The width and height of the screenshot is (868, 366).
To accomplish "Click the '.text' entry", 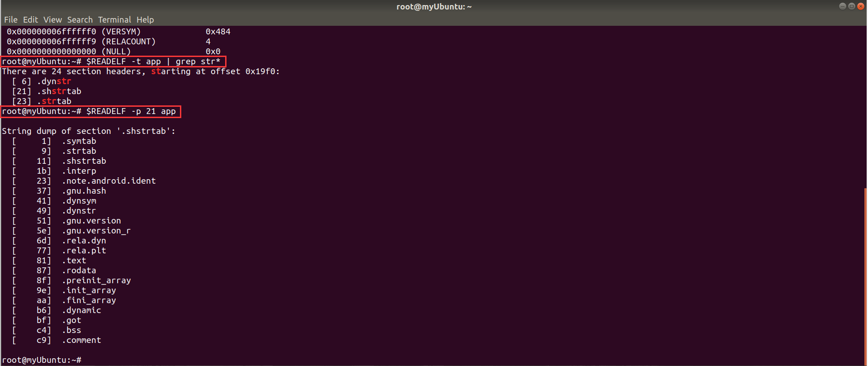I will 74,261.
